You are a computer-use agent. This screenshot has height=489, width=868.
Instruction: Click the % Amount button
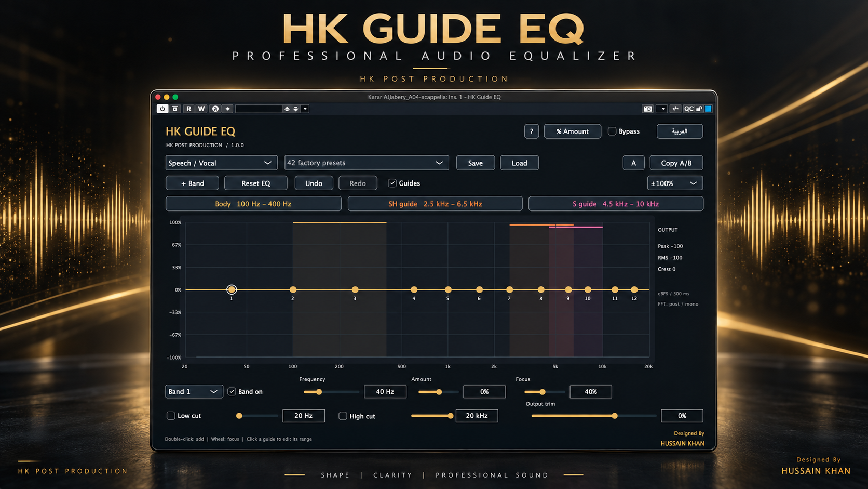pos(573,131)
